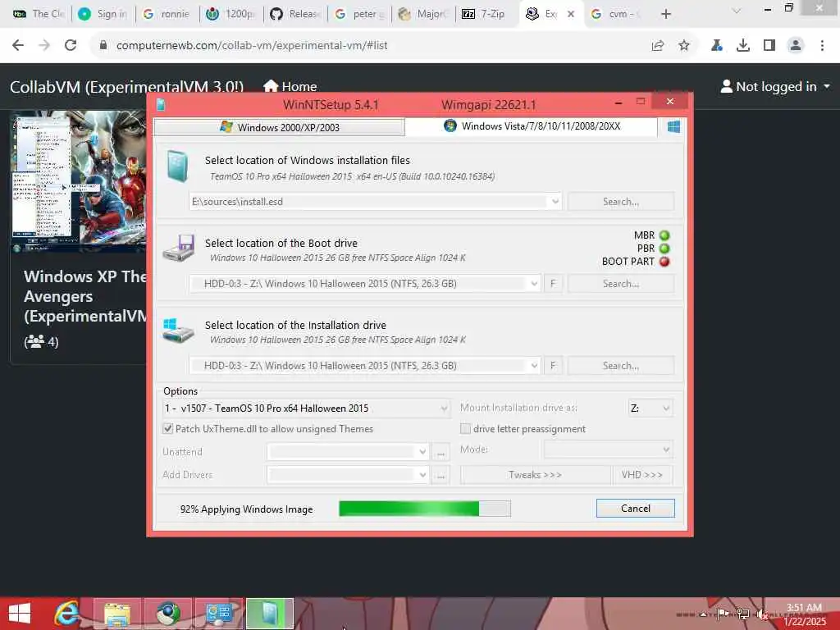
Task: Click Search button for Installation drive
Action: [x=621, y=365]
